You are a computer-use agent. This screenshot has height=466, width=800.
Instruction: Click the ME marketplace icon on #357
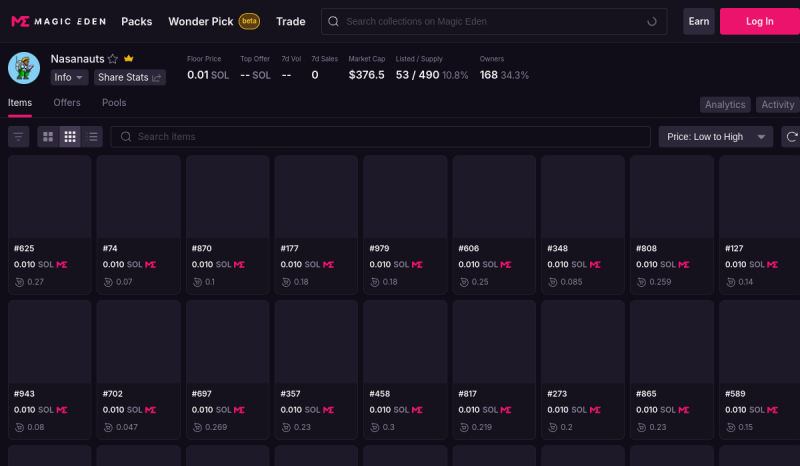point(328,410)
